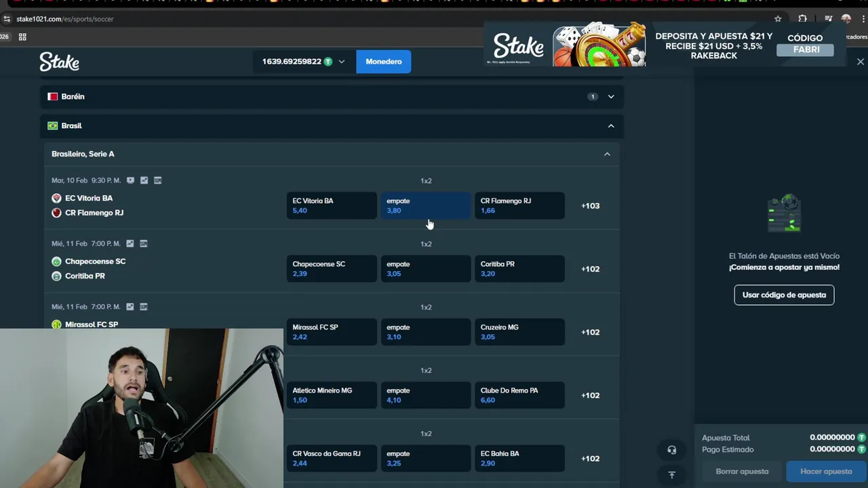The image size is (868, 488).
Task: Open the Monedero wallet button
Action: [x=383, y=62]
